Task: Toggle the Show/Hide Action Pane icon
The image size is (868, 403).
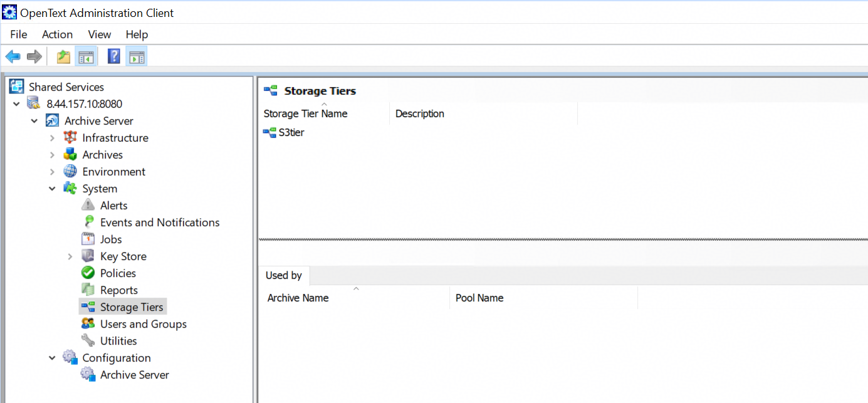Action: click(x=136, y=57)
